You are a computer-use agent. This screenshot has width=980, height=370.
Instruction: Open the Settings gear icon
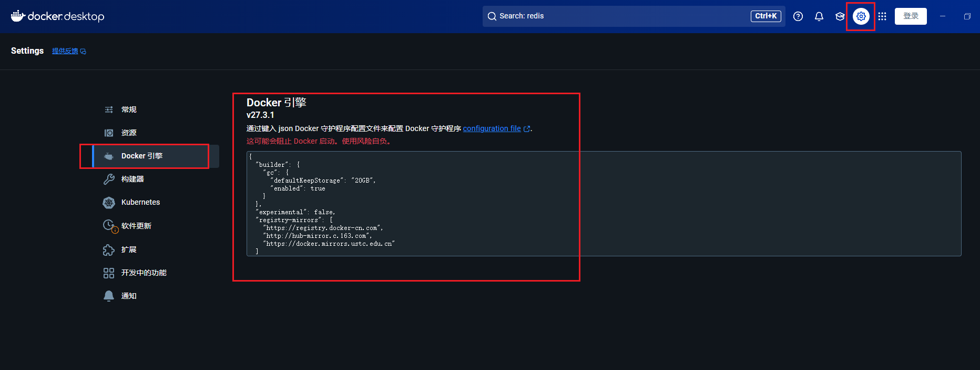click(861, 16)
